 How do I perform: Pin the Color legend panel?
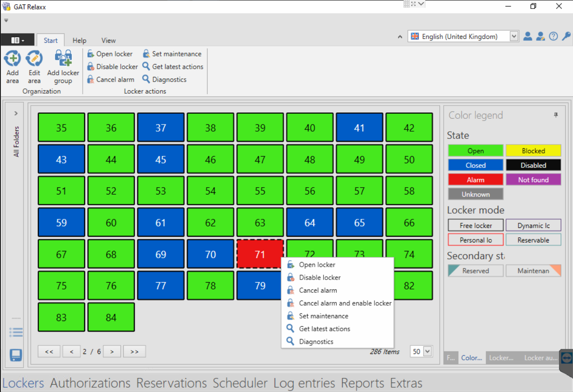click(556, 115)
